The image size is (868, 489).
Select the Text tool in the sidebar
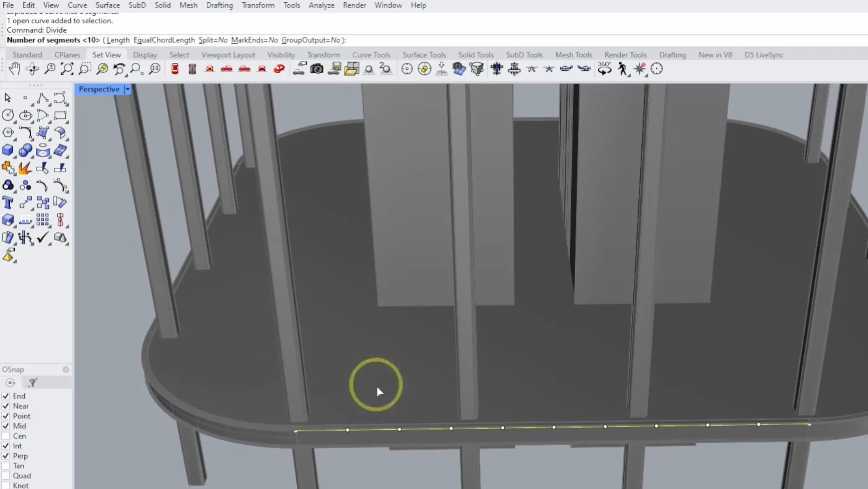pos(8,203)
